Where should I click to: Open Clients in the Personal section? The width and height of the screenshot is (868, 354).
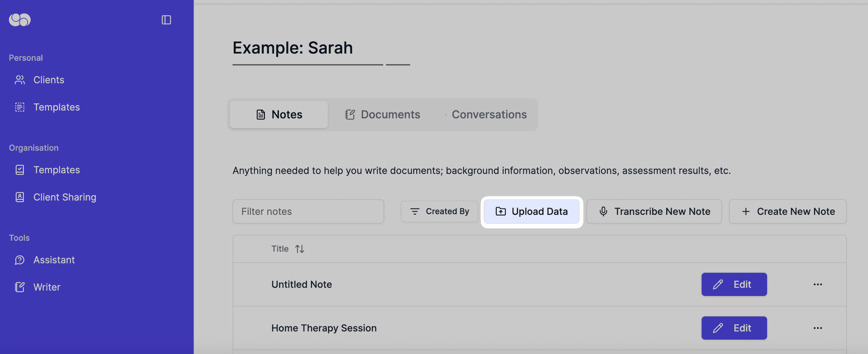(x=48, y=80)
